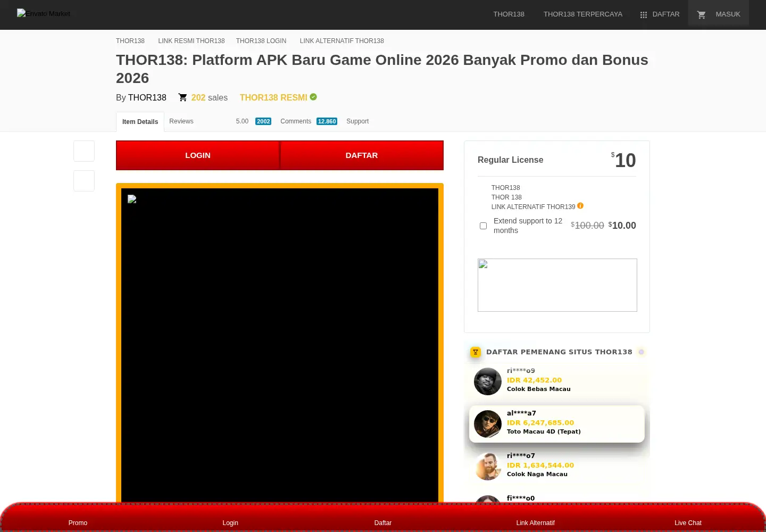766x532 pixels.
Task: Open the Item Details tab
Action: [140, 122]
